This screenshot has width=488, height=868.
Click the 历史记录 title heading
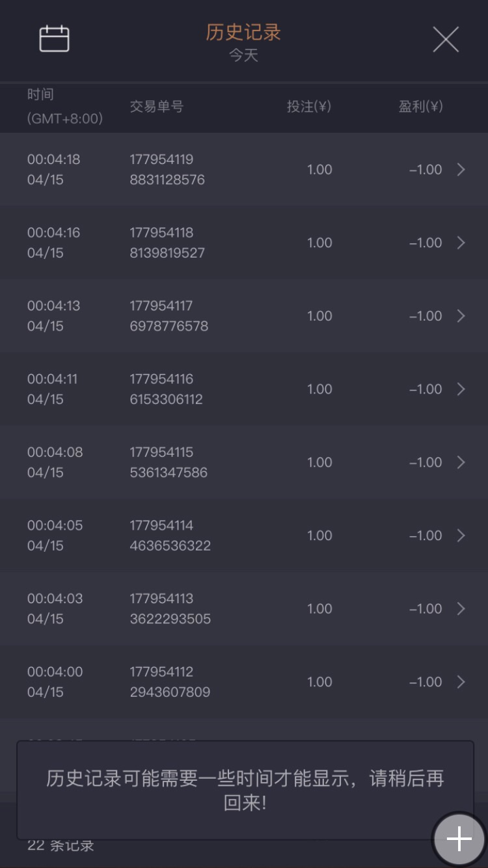click(x=243, y=32)
